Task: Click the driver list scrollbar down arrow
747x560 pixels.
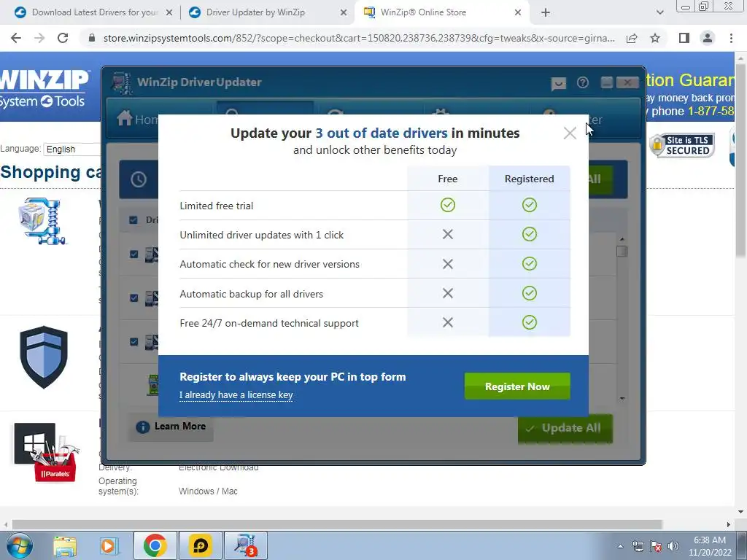Action: 622,398
